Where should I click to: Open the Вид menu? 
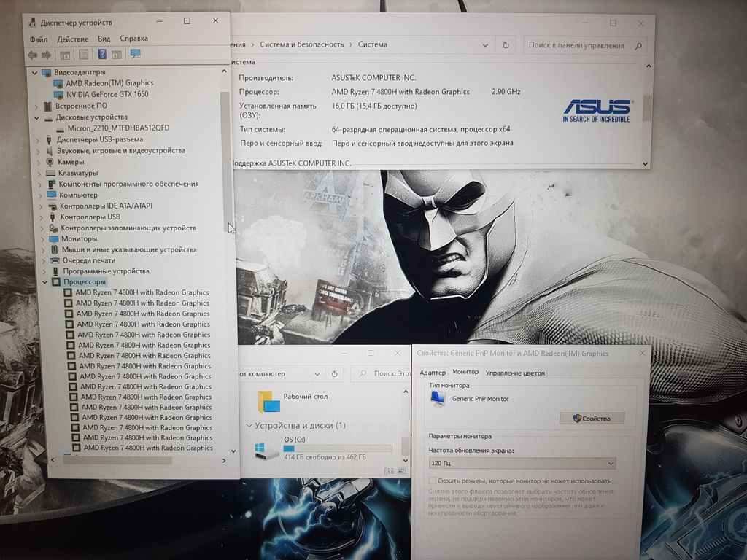click(104, 39)
